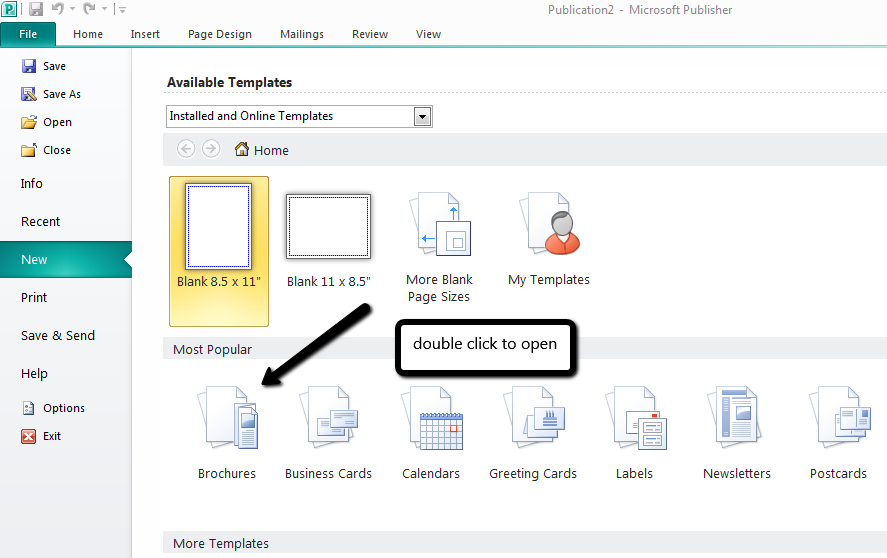Click the Most Popular section header
Viewport: 887px width, 558px height.
[x=212, y=350]
